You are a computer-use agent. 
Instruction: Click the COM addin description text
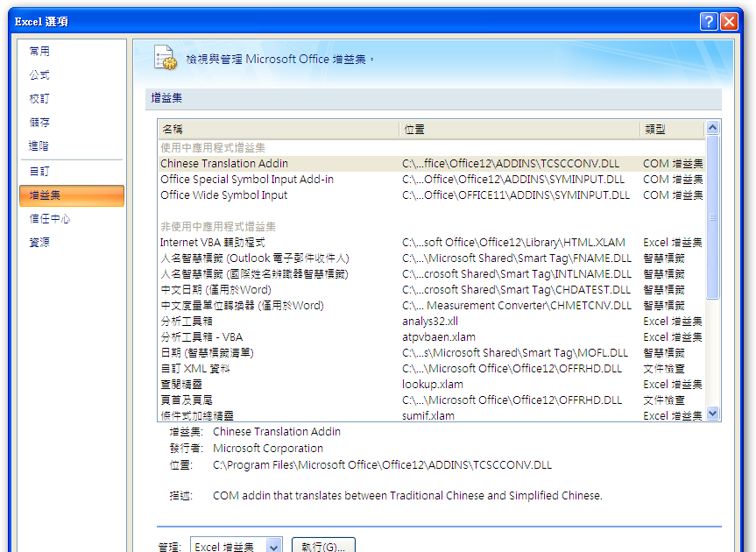click(x=408, y=496)
